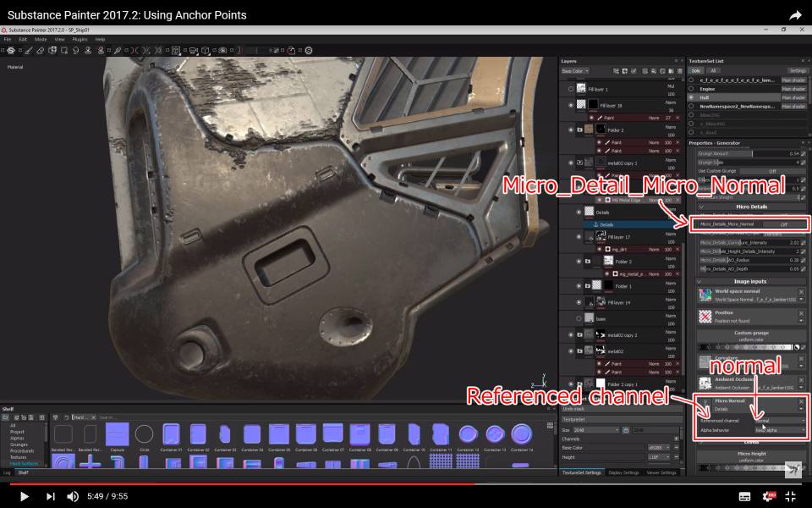The height and width of the screenshot is (508, 812).
Task: Select the Projection tool in toolbar
Action: [52, 50]
